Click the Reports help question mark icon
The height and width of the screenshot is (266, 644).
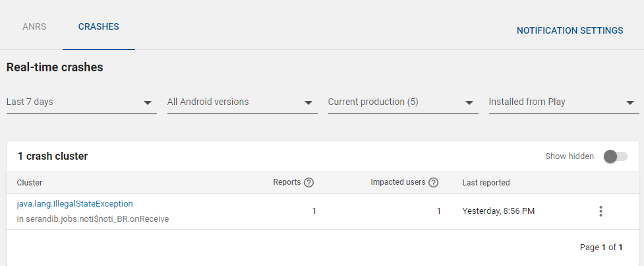[x=308, y=183]
